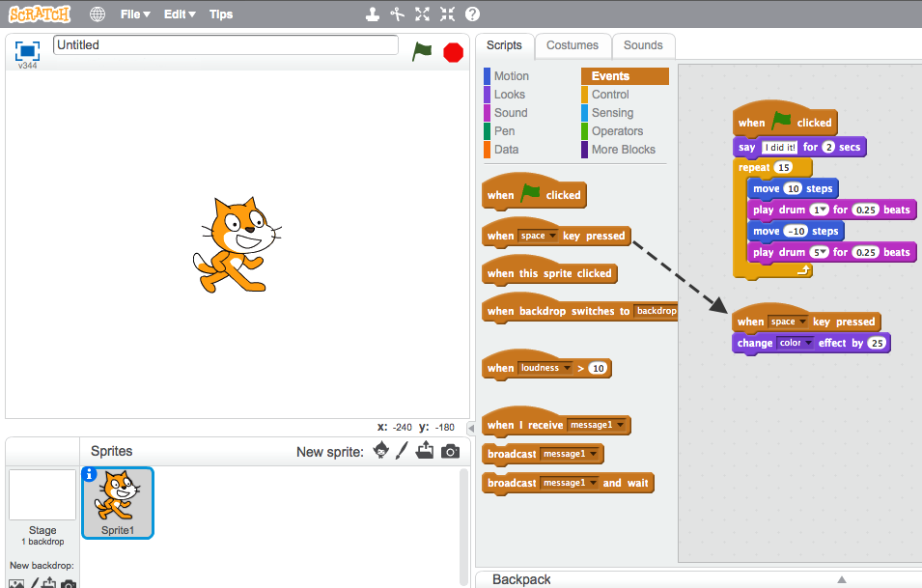Image resolution: width=922 pixels, height=588 pixels.
Task: Upload a sprite from file
Action: [x=425, y=450]
